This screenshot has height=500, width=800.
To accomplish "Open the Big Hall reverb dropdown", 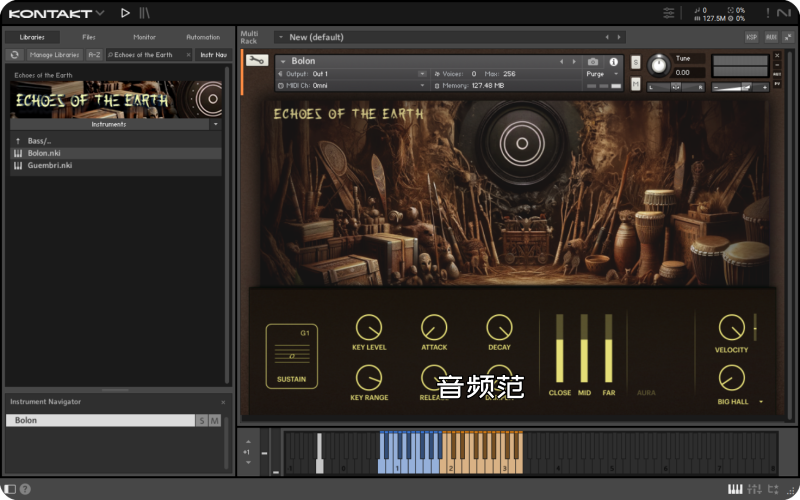I will [x=760, y=402].
